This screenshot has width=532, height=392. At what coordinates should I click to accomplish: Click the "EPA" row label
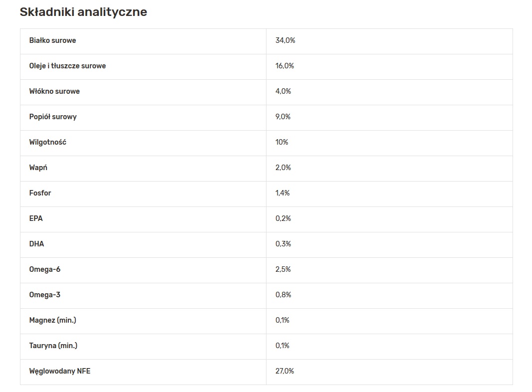pyautogui.click(x=36, y=218)
